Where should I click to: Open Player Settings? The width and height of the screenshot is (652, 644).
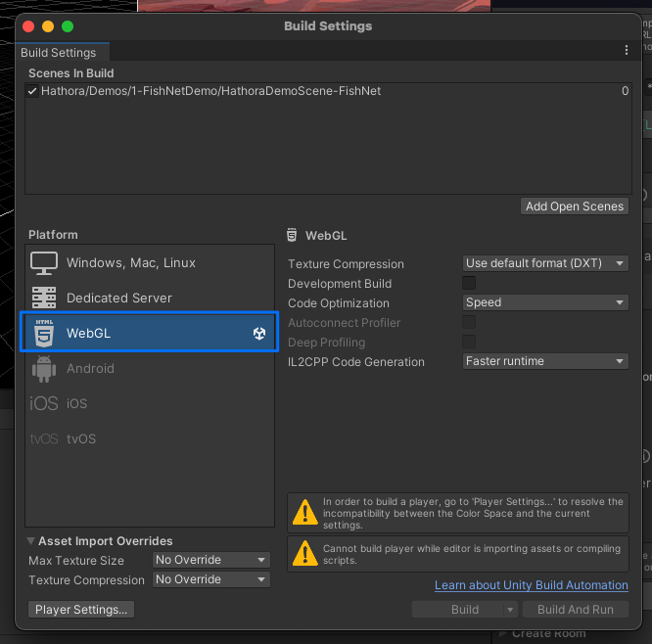point(81,610)
